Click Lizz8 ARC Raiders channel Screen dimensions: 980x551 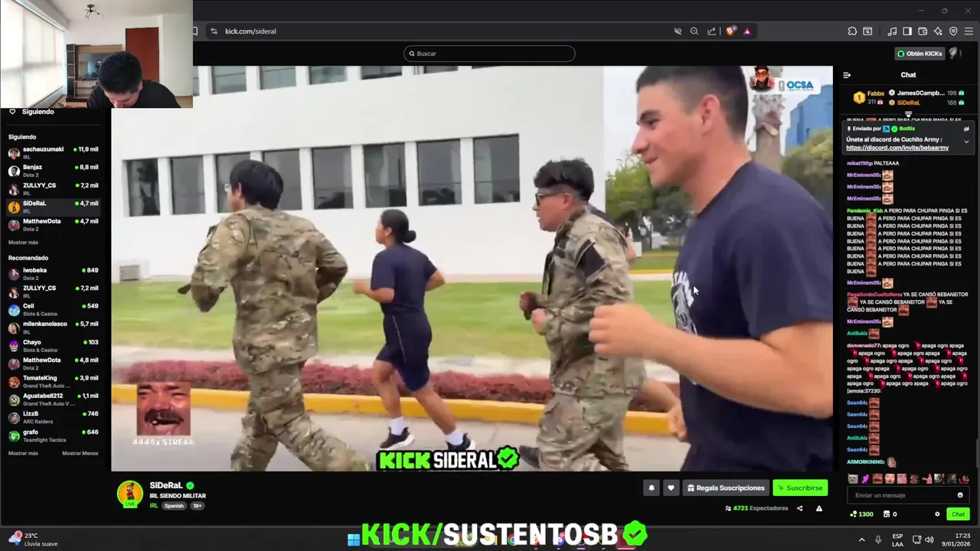click(53, 417)
